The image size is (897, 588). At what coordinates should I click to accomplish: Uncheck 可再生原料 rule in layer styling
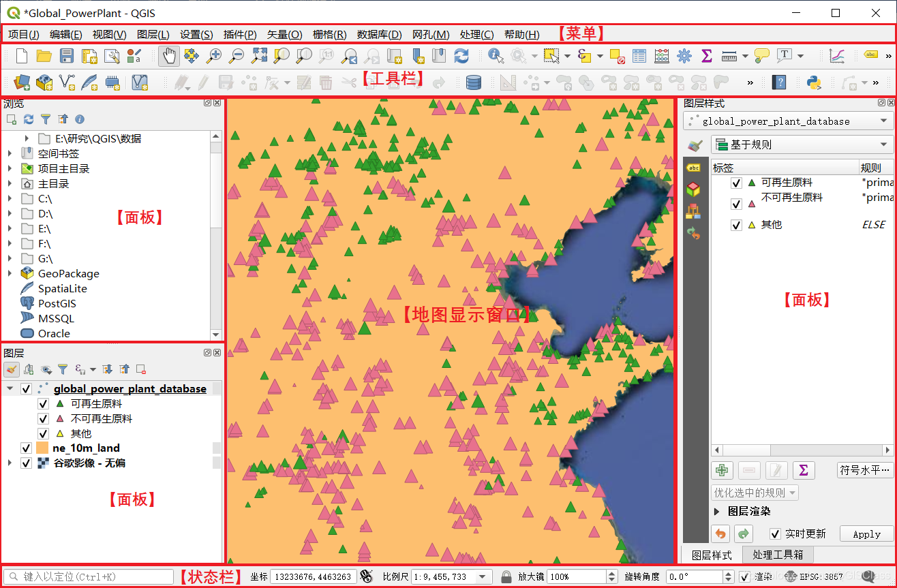pos(736,183)
